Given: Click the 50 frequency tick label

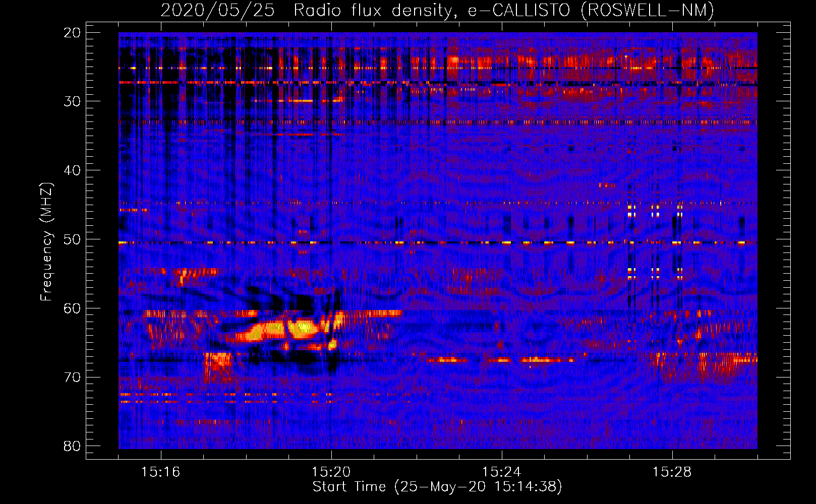Looking at the screenshot, I should coord(72,239).
